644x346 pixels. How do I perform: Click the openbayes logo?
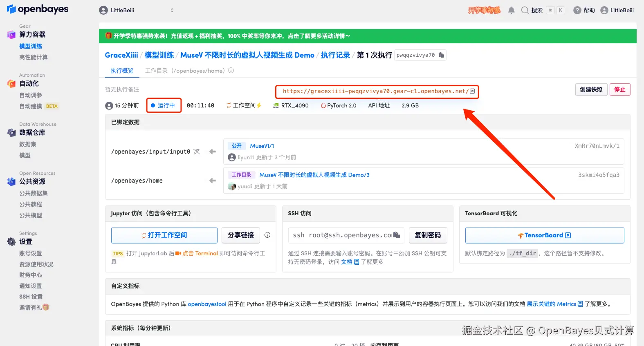pos(38,9)
